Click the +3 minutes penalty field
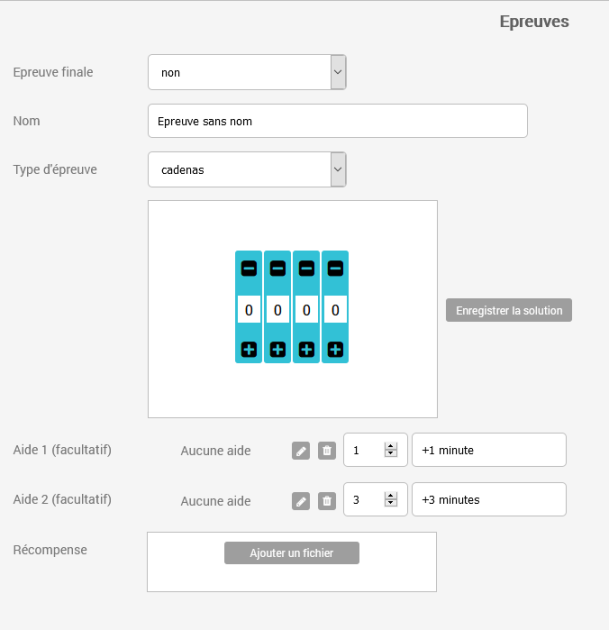Screen dimensions: 609x630 (x=488, y=500)
